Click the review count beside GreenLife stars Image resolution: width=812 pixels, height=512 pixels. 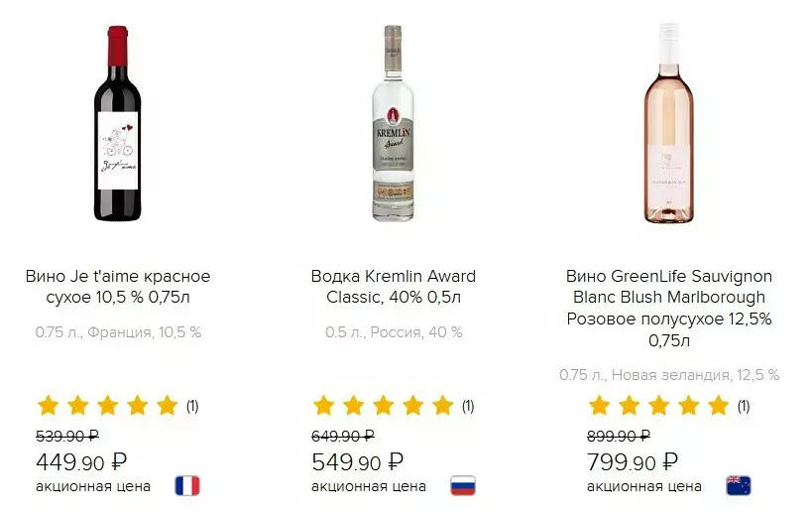(744, 406)
